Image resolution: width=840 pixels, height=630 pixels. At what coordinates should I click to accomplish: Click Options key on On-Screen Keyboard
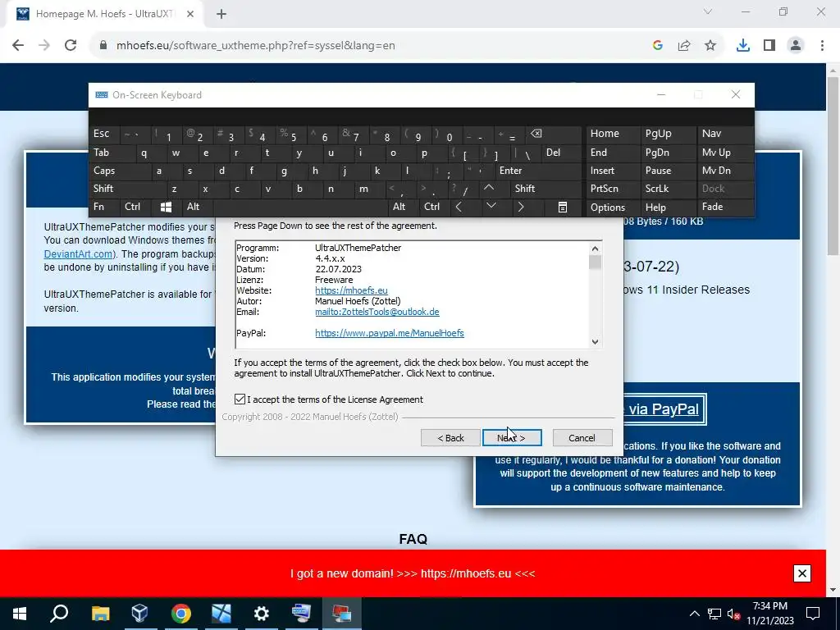(612, 208)
